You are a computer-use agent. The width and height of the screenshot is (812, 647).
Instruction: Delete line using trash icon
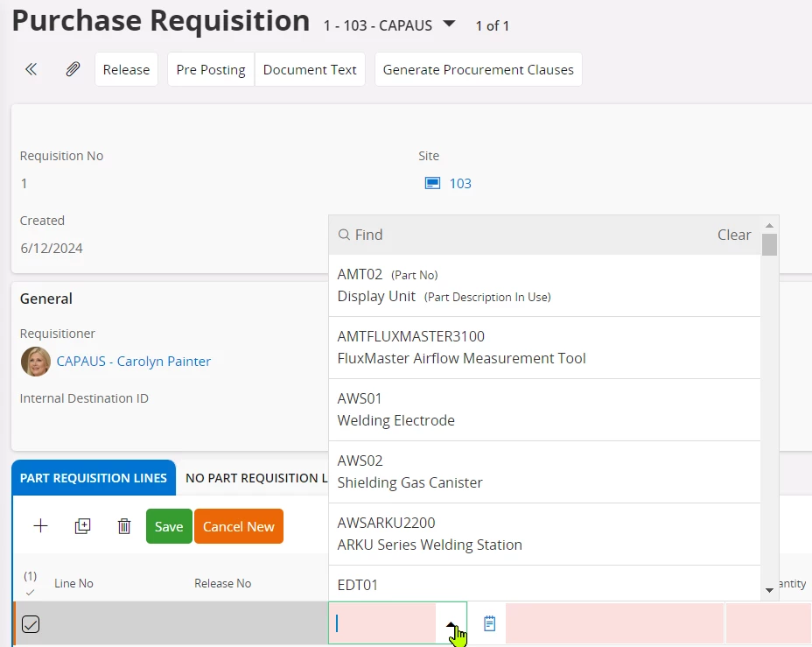point(124,526)
